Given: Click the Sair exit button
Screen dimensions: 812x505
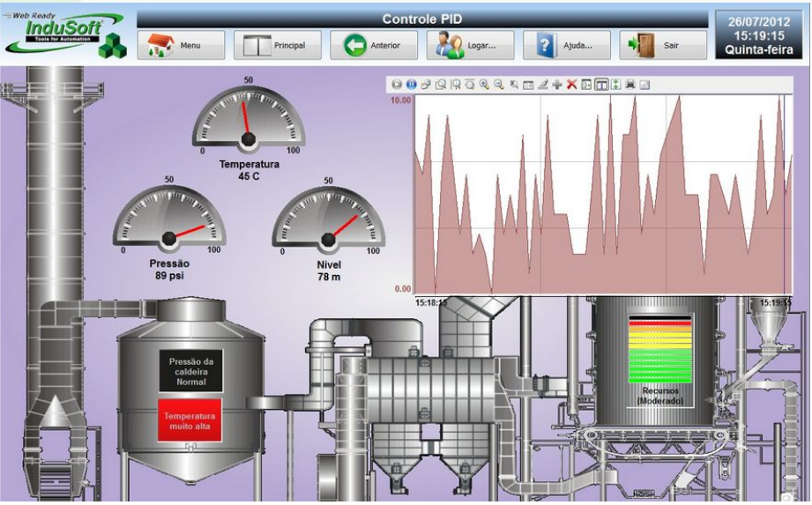Looking at the screenshot, I should click(663, 45).
